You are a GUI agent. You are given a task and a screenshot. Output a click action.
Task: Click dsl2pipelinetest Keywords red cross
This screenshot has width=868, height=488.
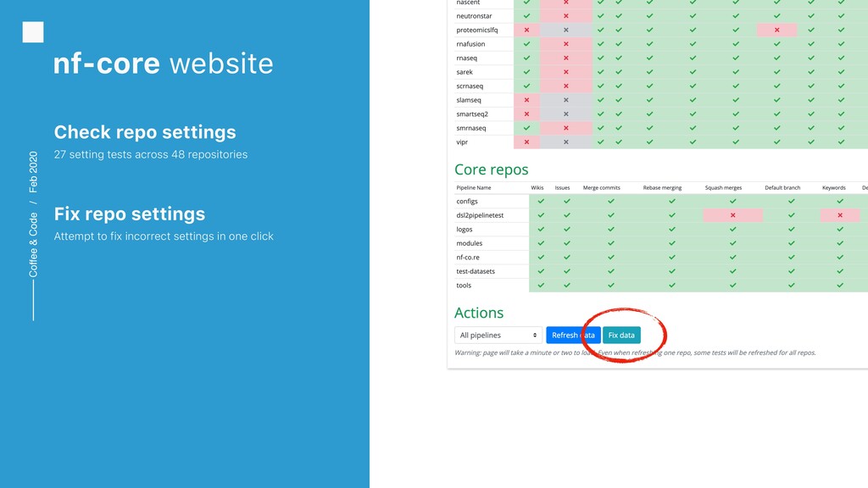pyautogui.click(x=840, y=215)
